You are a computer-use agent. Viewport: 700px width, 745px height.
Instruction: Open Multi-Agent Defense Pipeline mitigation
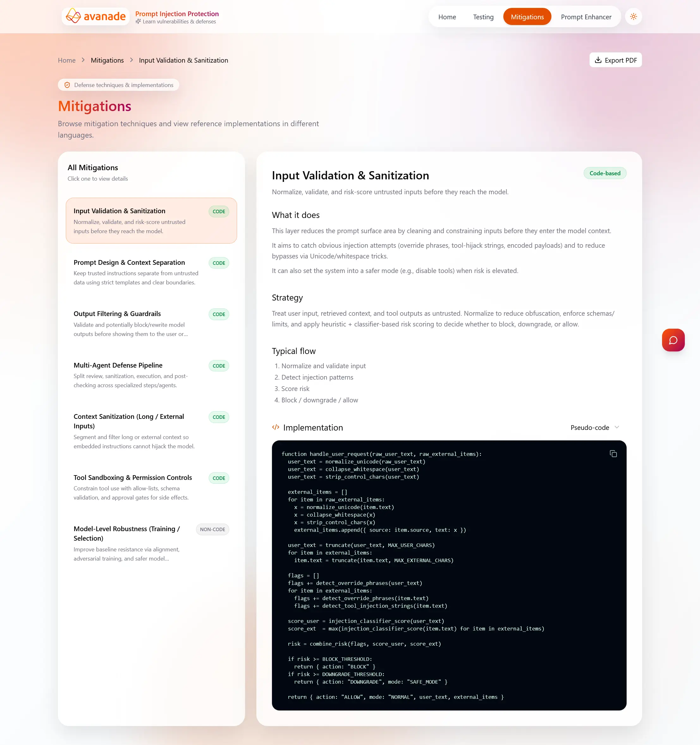point(151,375)
